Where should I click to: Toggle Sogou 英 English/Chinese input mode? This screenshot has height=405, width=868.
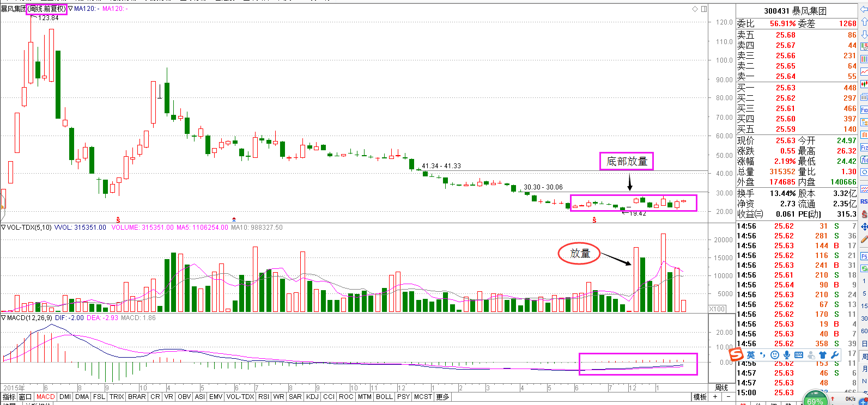(751, 355)
